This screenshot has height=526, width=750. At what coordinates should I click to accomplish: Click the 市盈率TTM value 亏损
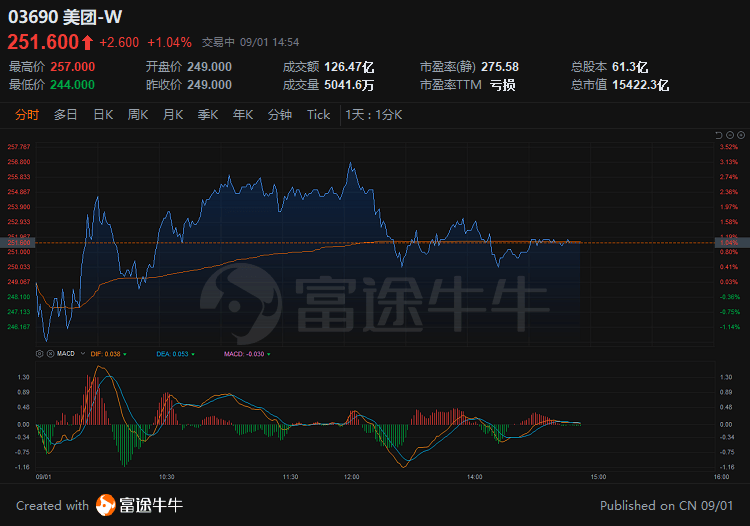coord(503,85)
